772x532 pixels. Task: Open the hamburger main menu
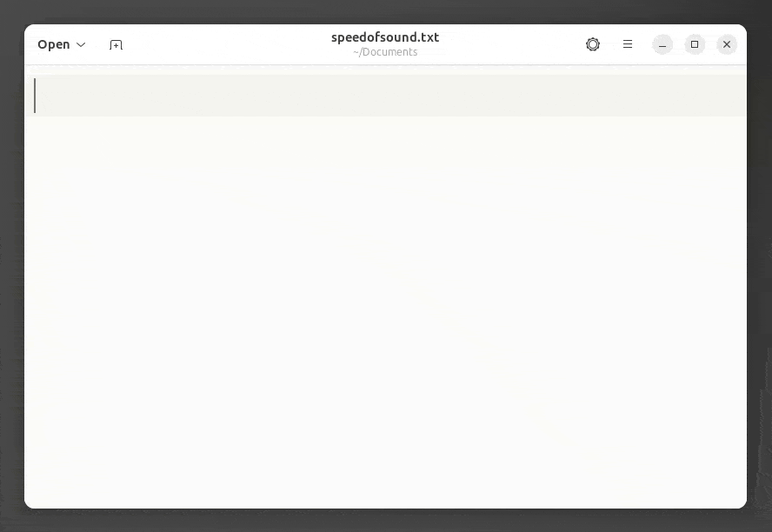click(628, 44)
